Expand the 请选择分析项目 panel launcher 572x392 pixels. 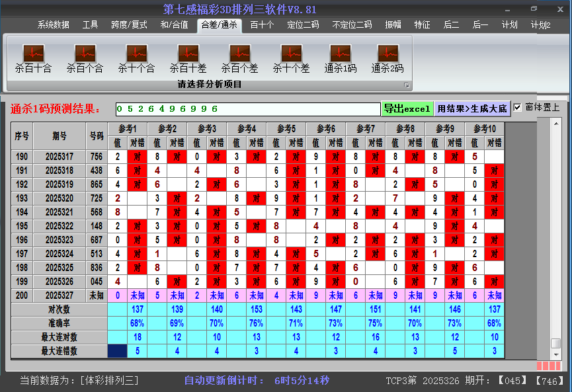point(407,85)
